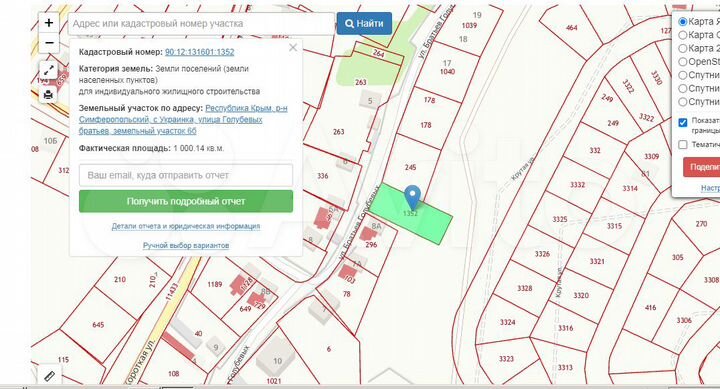Click parcel labeled 3332 on map
Screen dimensions: 720x389
click(x=578, y=185)
